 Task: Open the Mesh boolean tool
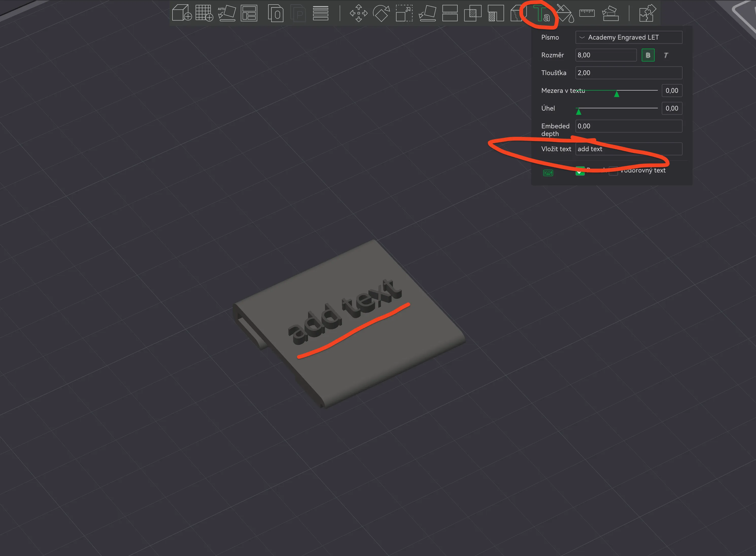pyautogui.click(x=473, y=13)
